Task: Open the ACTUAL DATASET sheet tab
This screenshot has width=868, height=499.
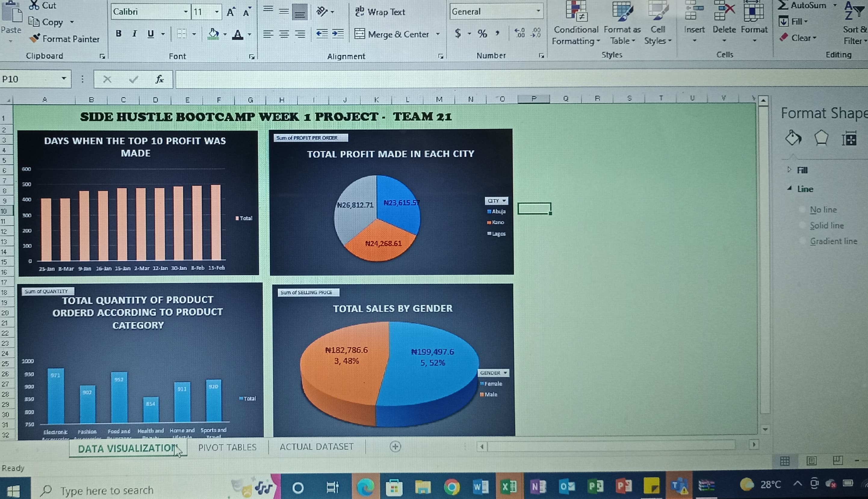Action: coord(316,447)
